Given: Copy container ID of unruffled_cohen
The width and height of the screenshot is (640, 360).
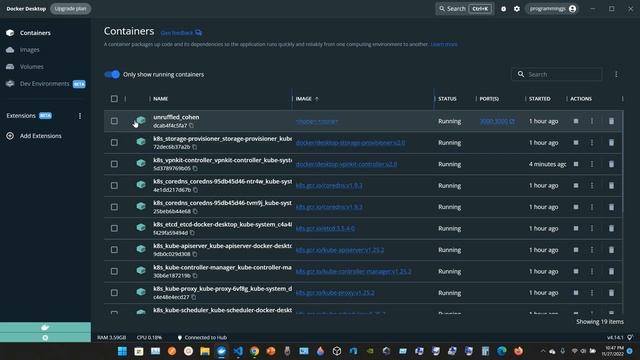Looking at the screenshot, I should pos(191,126).
